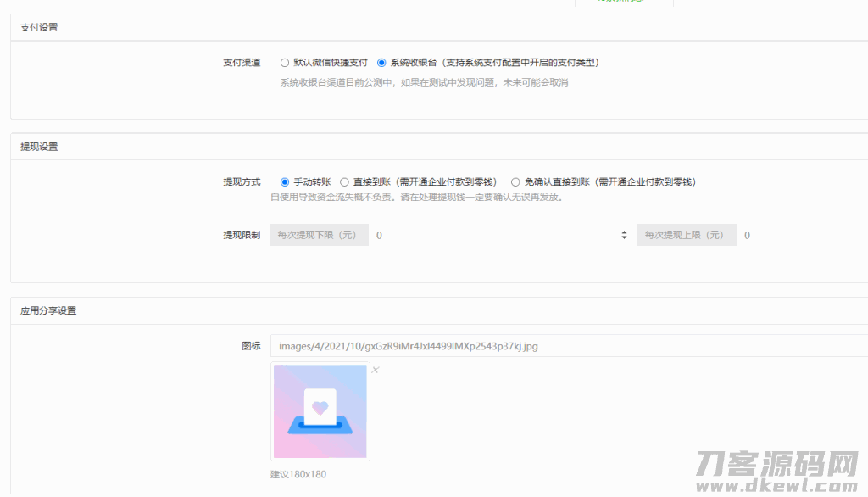Click the 刀客源码网 watermark logo
Viewport: 868px width, 497px height.
point(777,470)
